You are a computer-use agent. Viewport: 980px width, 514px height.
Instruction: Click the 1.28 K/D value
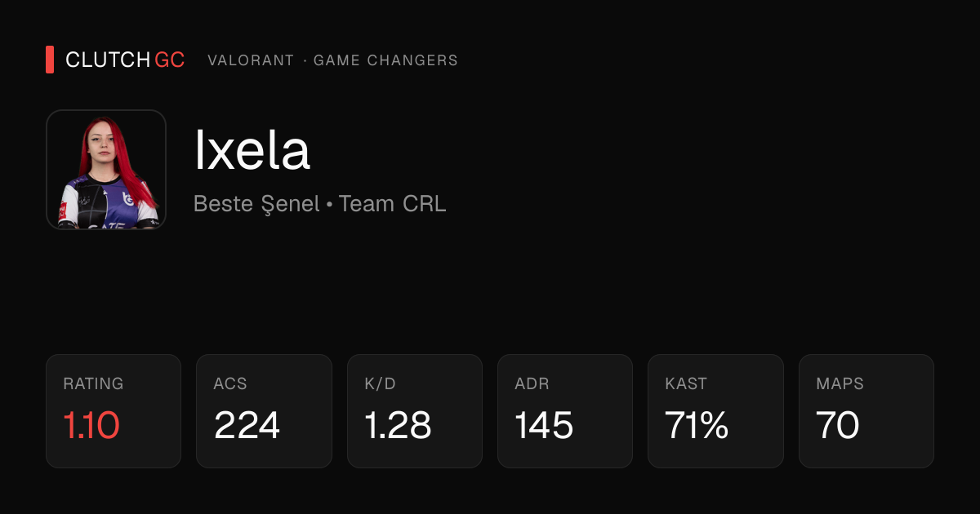click(398, 425)
